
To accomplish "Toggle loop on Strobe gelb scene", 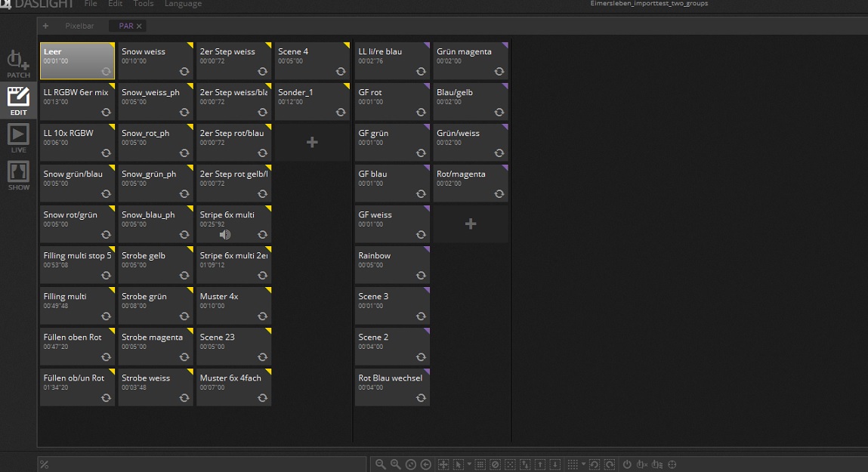I will coord(184,276).
